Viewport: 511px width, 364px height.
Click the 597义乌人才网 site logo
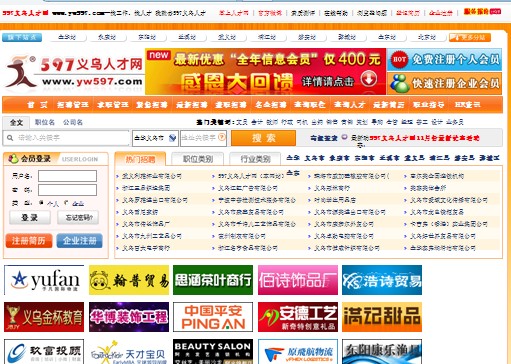click(x=74, y=73)
